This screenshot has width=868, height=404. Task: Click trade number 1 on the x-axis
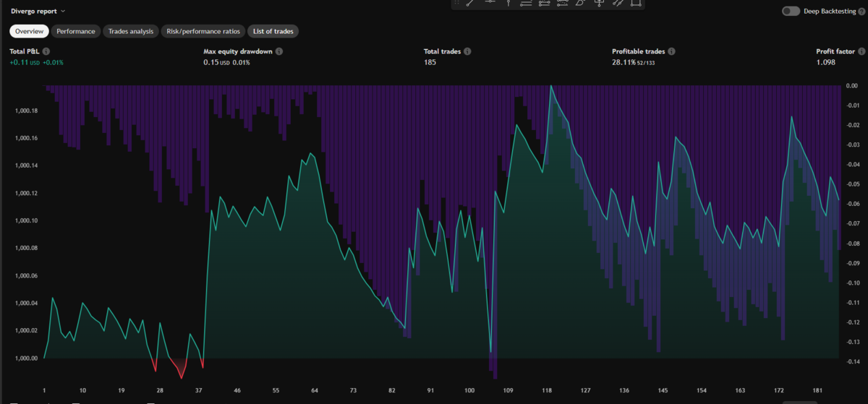44,390
